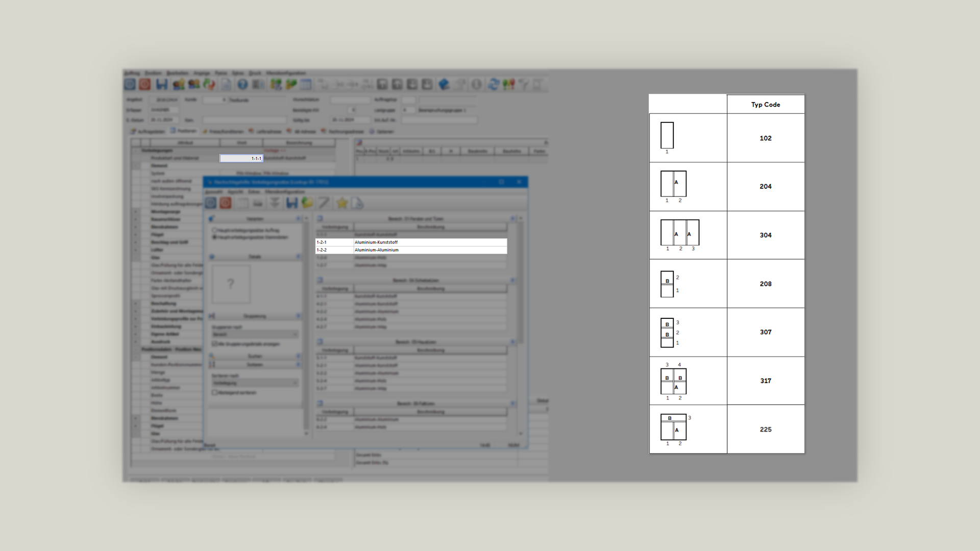
Task: Click type code 304 in the table
Action: click(766, 235)
